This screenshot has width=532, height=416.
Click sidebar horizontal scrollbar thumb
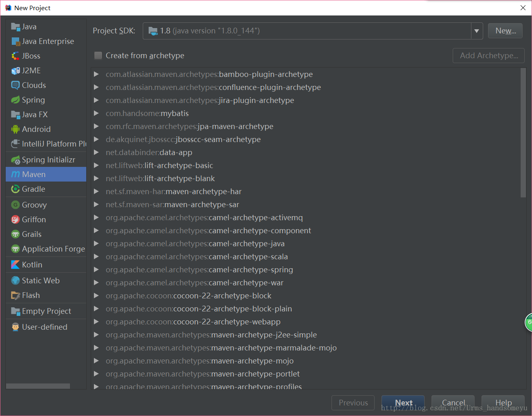point(38,386)
